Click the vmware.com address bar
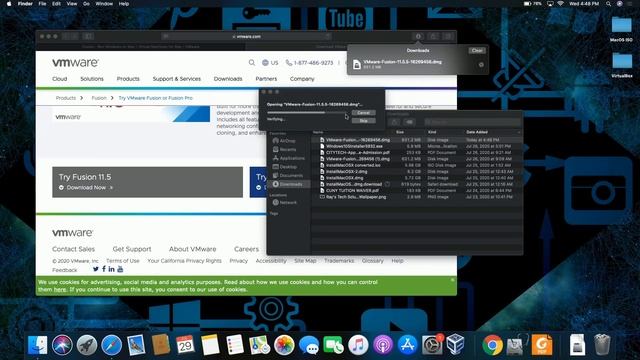 (247, 36)
